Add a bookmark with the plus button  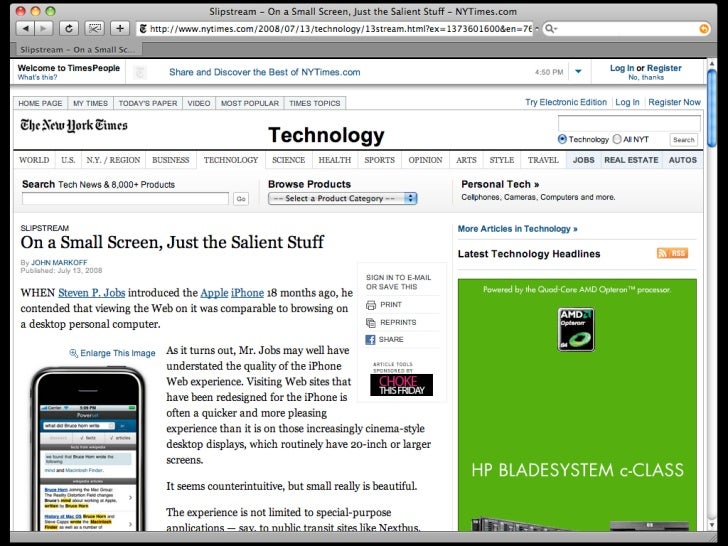click(x=120, y=29)
